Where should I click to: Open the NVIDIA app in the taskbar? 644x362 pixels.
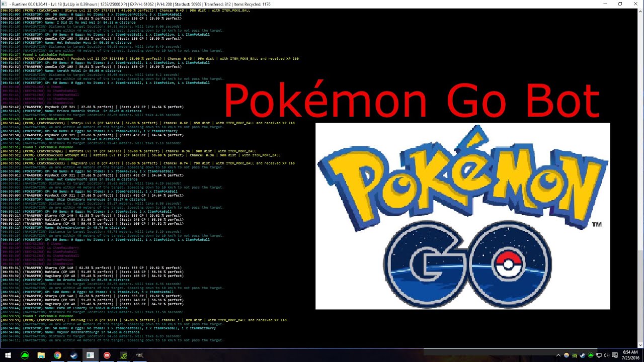click(123, 355)
